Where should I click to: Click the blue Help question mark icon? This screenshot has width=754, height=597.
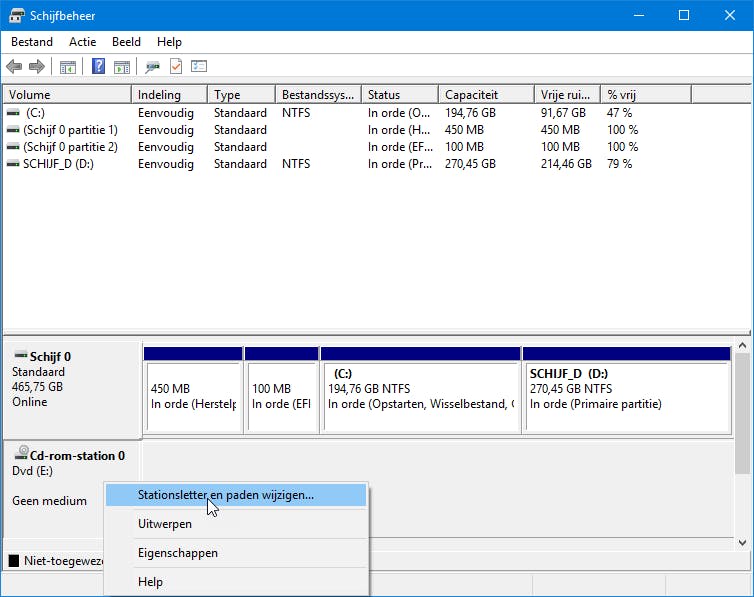click(98, 67)
